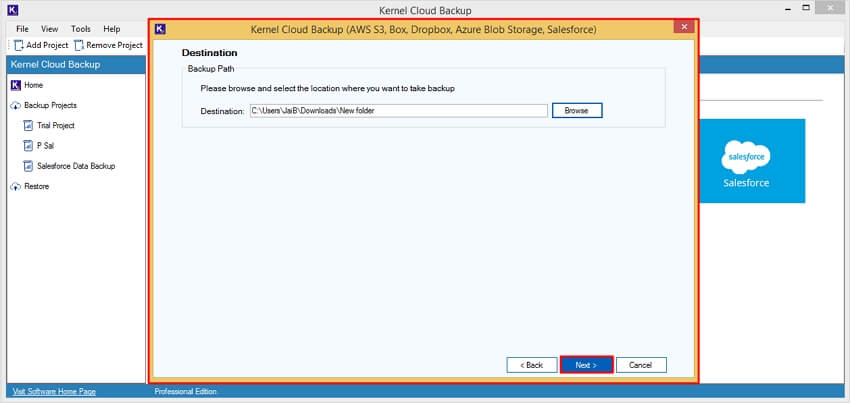Open the Visit Software Home Page link
Viewport: 850px width, 403px height.
point(54,391)
